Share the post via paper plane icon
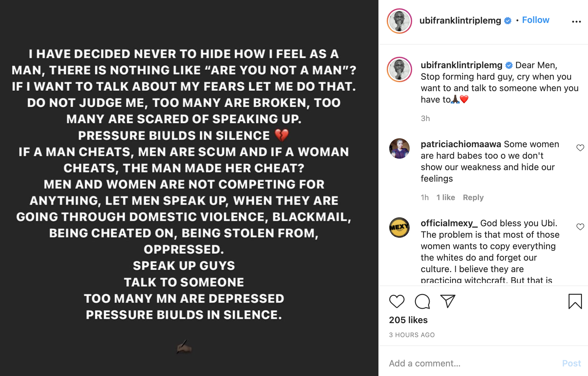Viewport: 588px width, 376px height. [448, 301]
